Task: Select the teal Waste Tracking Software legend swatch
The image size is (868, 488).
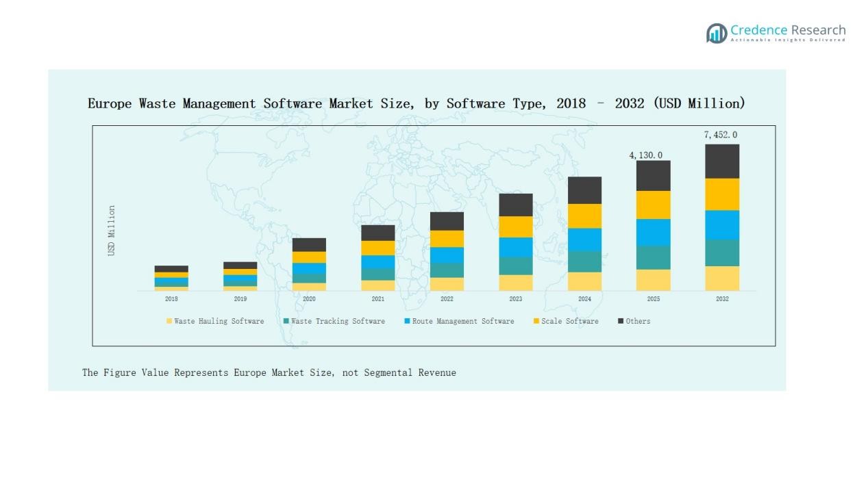Action: pyautogui.click(x=286, y=321)
